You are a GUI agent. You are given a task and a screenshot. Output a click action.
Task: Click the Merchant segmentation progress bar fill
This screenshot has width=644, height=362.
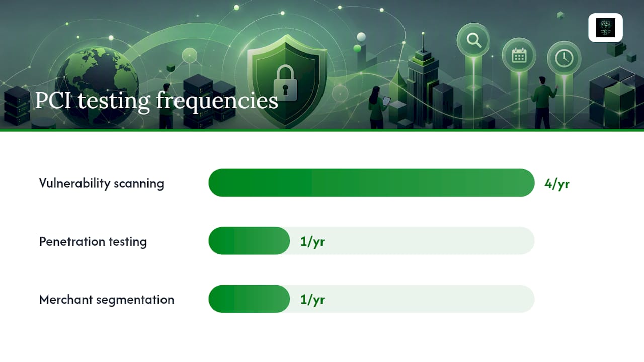(249, 299)
